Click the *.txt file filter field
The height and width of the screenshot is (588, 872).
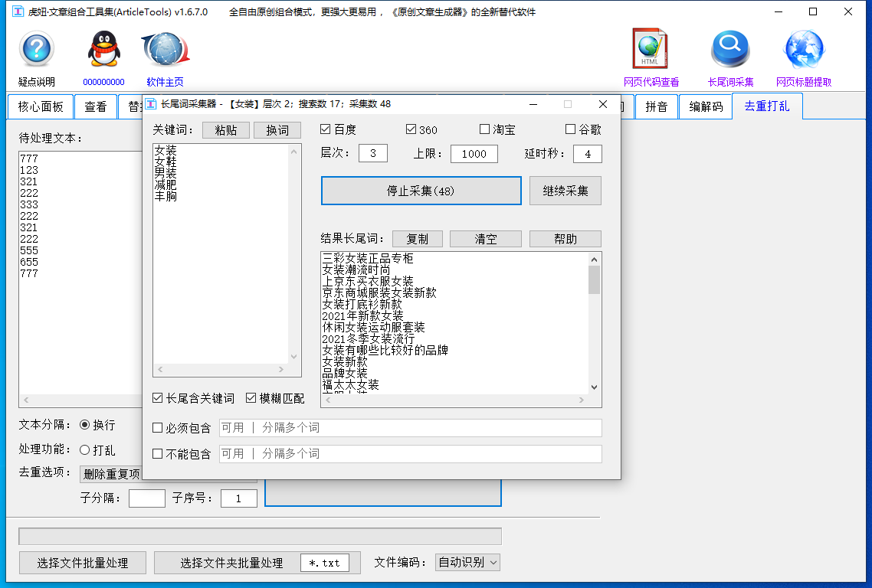click(x=324, y=563)
